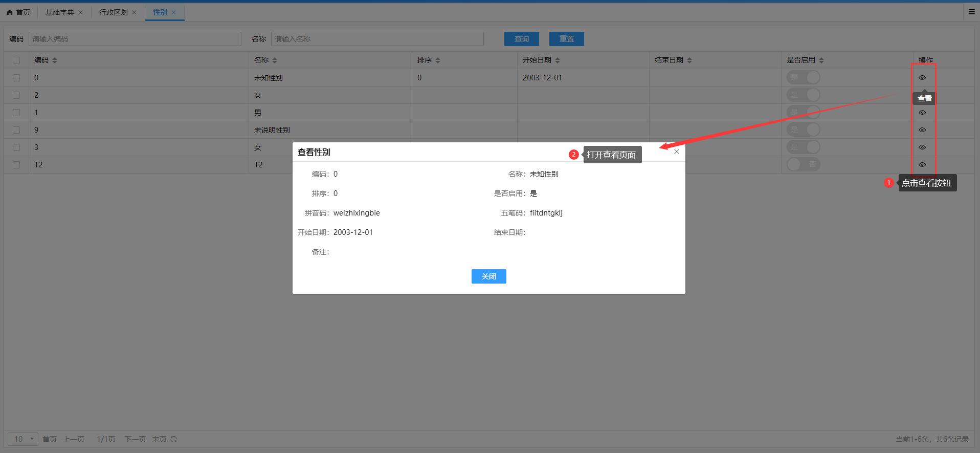Viewport: 980px width, 453px height.
Task: Click the 请输入名称 name input field
Action: click(377, 39)
